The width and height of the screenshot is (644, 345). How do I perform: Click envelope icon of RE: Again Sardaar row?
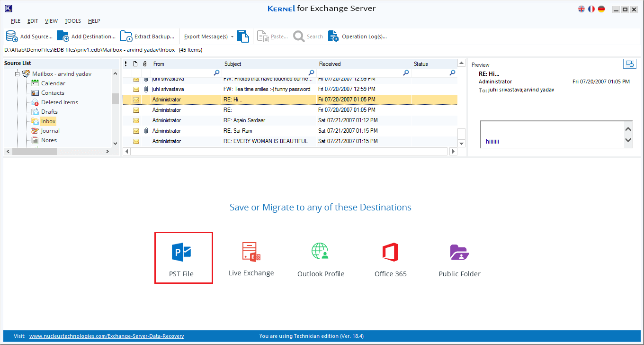(x=136, y=120)
